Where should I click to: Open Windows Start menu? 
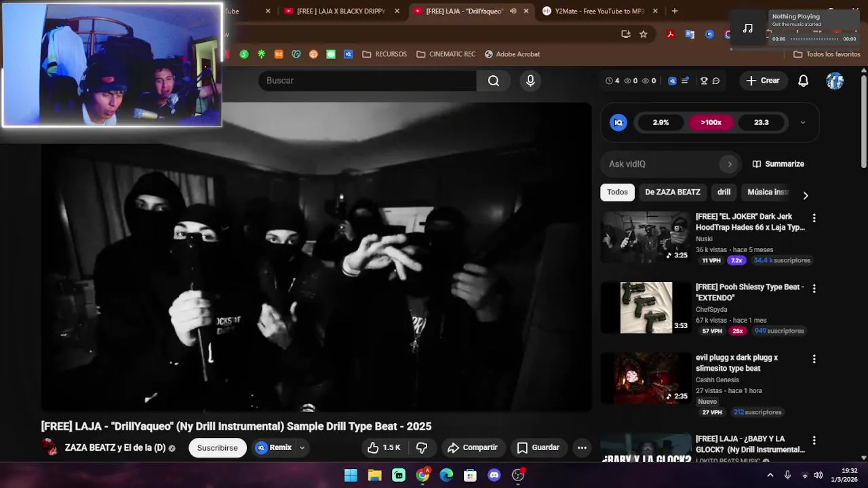pyautogui.click(x=351, y=475)
